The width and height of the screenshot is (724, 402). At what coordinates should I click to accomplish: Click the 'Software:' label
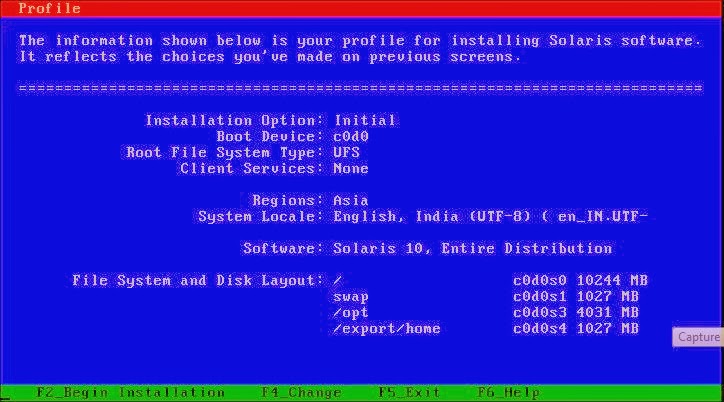coord(284,249)
